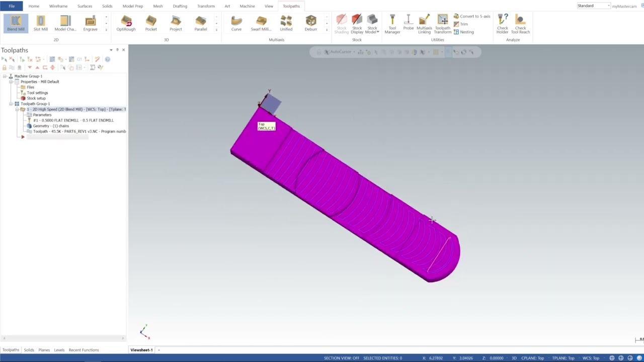Select the Swarf Milling toolpath
This screenshot has height=362, width=644.
[261, 23]
